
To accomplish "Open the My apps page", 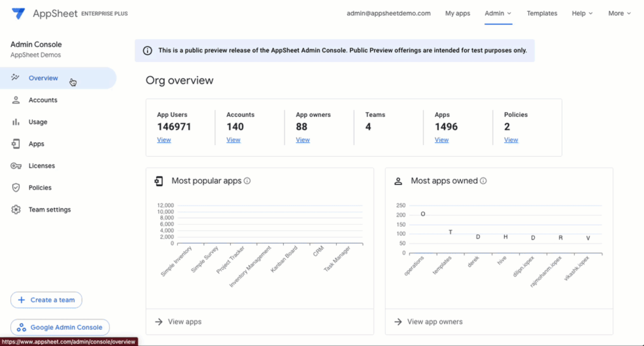I will pyautogui.click(x=458, y=14).
